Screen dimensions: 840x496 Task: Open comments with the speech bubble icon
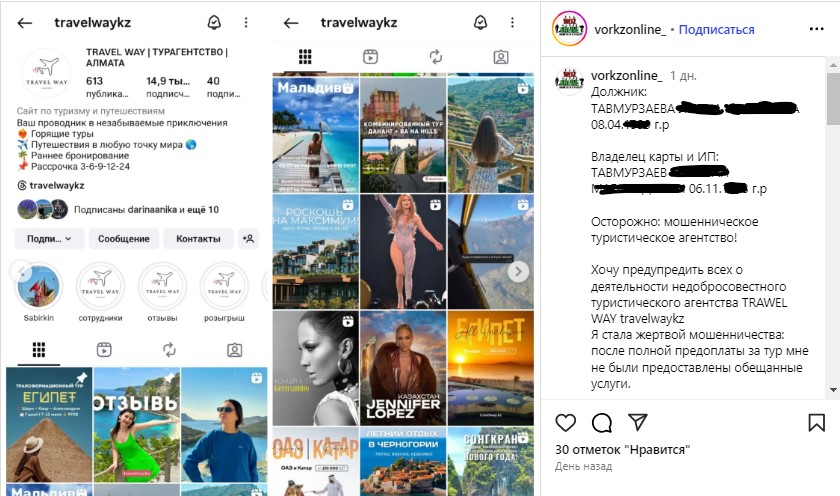tap(601, 422)
